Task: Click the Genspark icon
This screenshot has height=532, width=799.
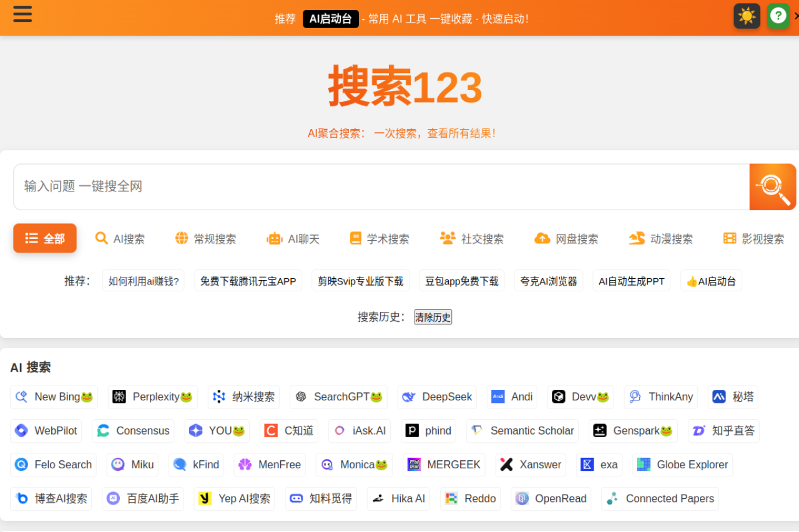Action: coord(600,430)
